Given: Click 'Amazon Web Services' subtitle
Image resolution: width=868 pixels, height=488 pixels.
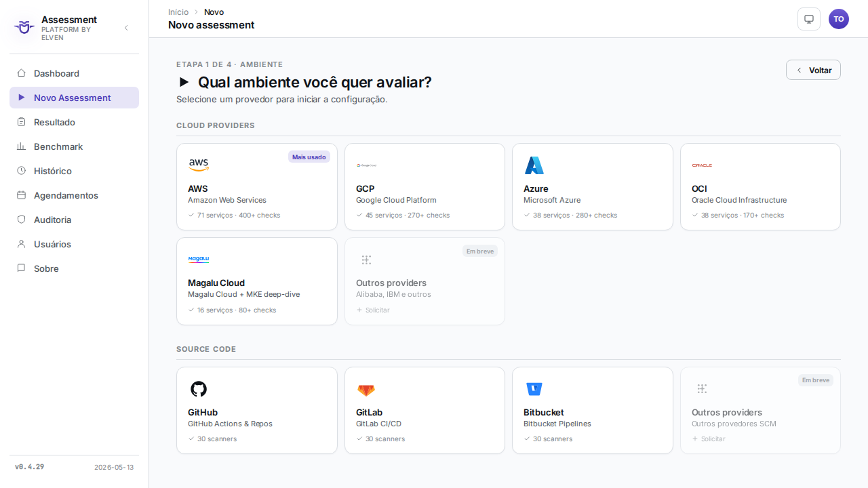Looking at the screenshot, I should pos(227,200).
